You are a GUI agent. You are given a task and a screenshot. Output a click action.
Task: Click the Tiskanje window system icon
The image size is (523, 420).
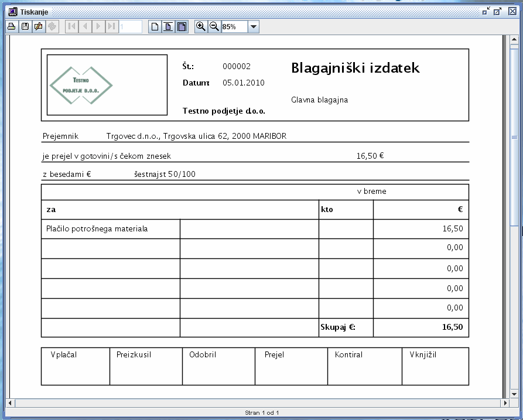(x=13, y=12)
